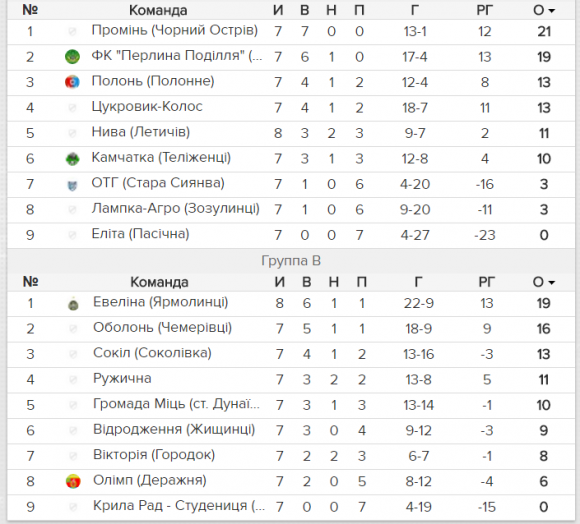Click the Олімп (Деражня) team logo
This screenshot has width=580, height=524.
tap(73, 481)
